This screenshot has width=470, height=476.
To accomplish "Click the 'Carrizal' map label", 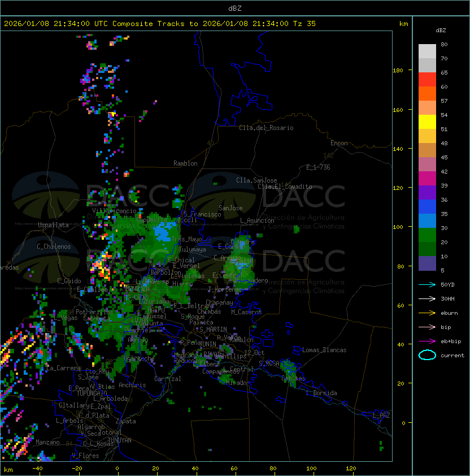I will (168, 379).
